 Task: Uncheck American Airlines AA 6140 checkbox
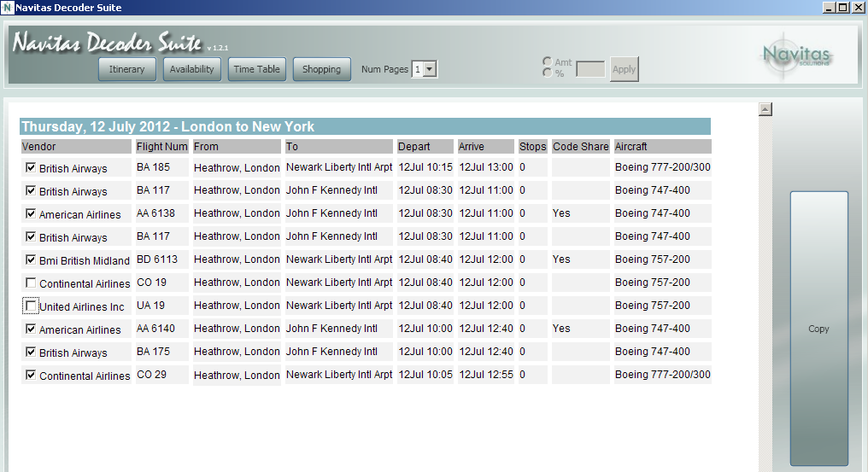pyautogui.click(x=31, y=329)
